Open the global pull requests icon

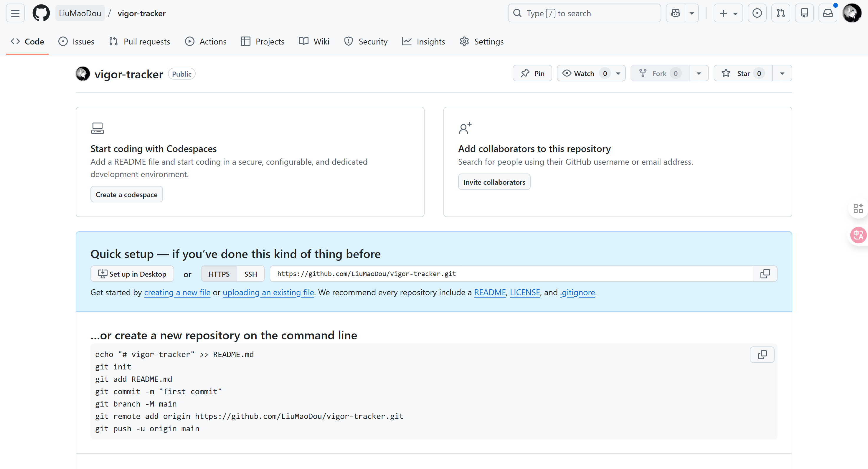point(780,13)
